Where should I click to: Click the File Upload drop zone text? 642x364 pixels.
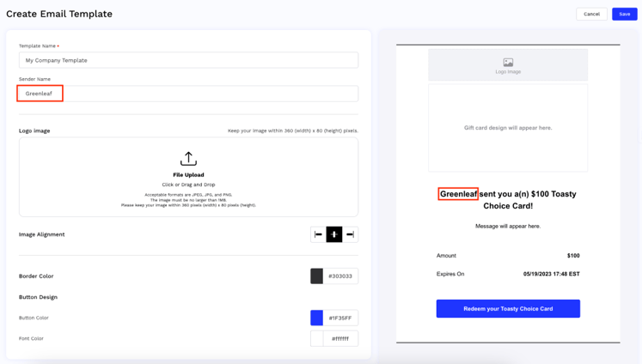[188, 175]
